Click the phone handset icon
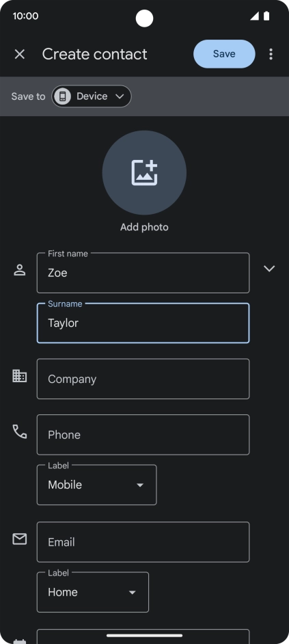The image size is (289, 644). [20, 431]
